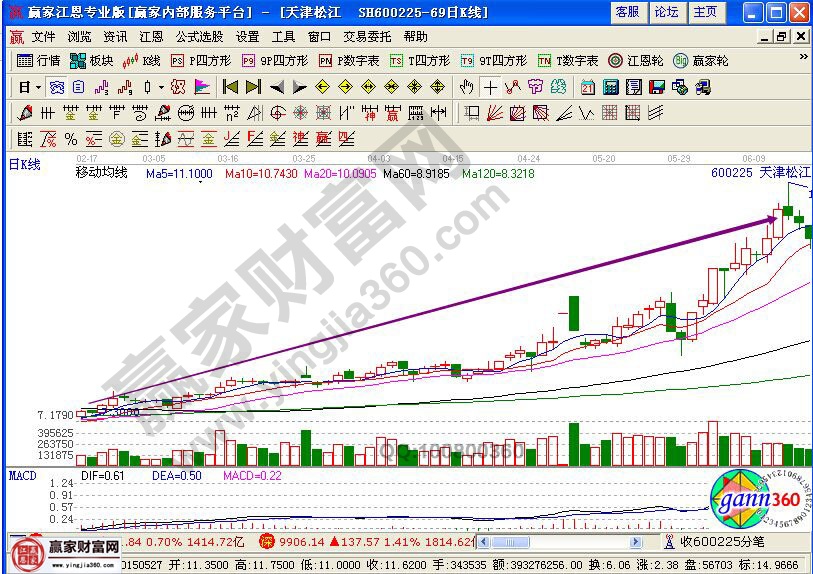Open the 公式选股 menu
The image size is (813, 574).
200,36
